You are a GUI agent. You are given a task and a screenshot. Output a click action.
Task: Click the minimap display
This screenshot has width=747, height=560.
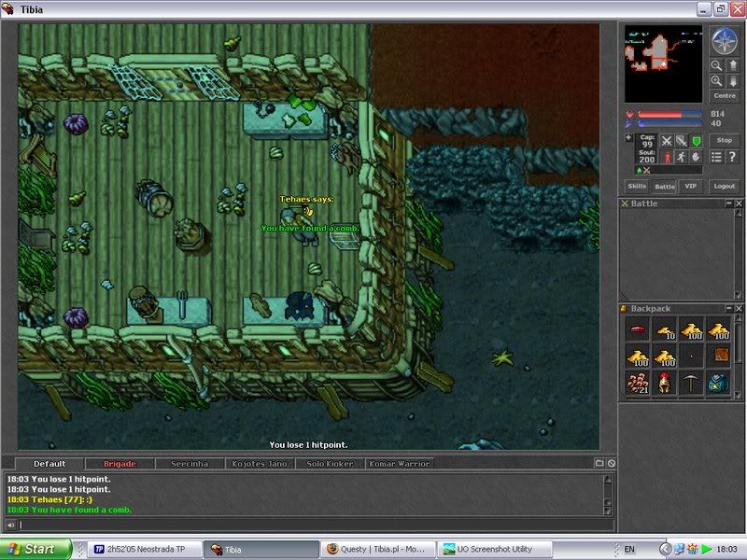663,63
